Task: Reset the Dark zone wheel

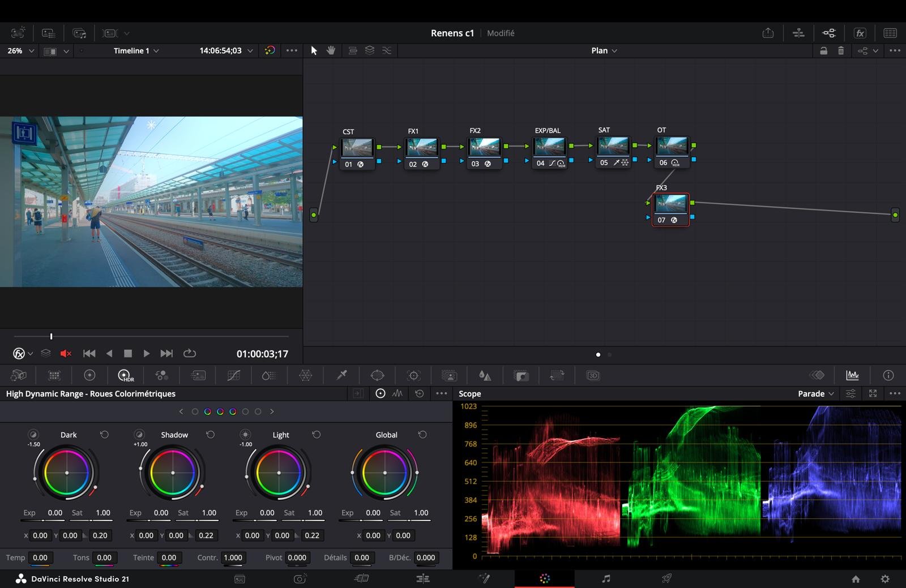Action: (x=104, y=435)
